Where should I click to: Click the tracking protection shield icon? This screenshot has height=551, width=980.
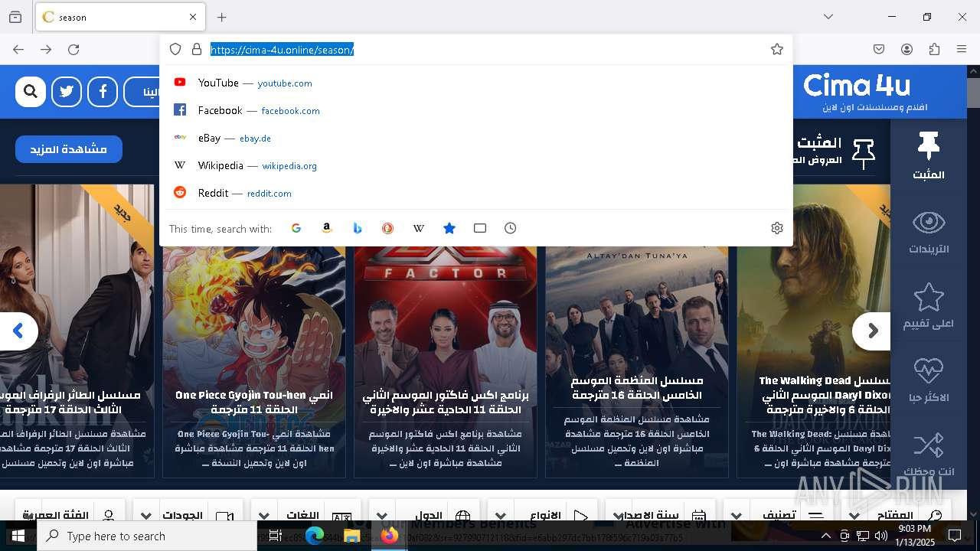(175, 50)
